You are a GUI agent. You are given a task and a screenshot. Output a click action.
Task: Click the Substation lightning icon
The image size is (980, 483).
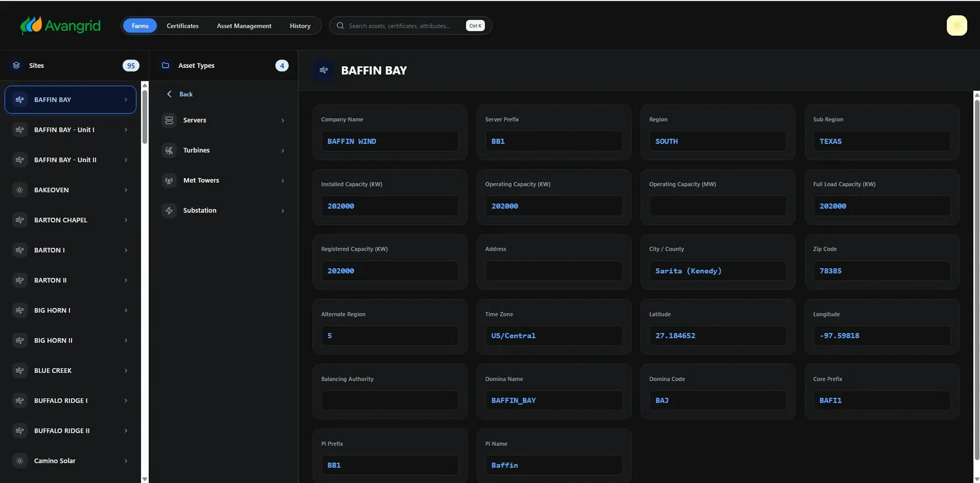coord(169,211)
